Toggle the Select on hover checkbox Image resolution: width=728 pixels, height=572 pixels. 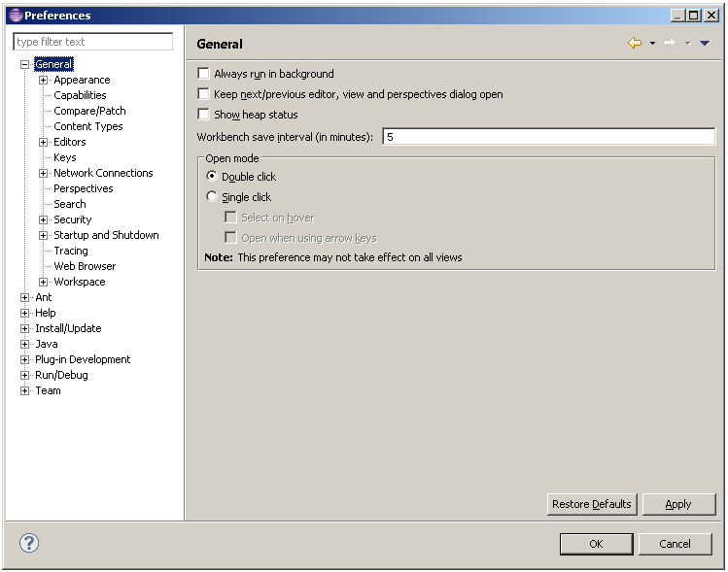230,218
